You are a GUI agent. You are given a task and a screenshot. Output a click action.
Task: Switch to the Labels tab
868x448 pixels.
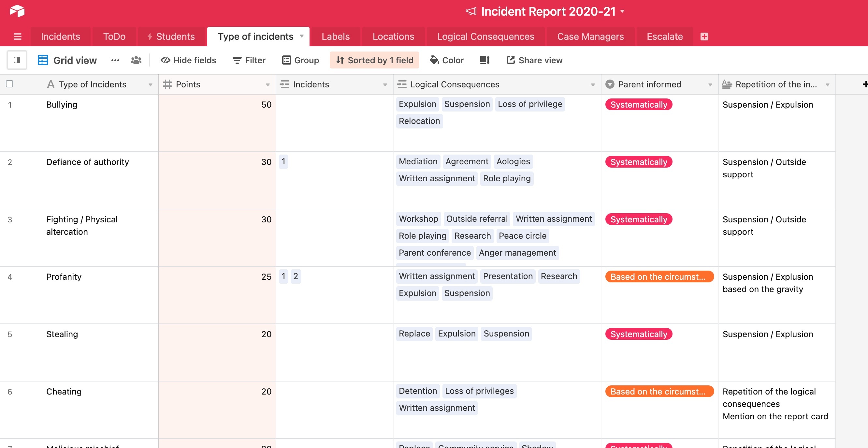click(x=335, y=37)
